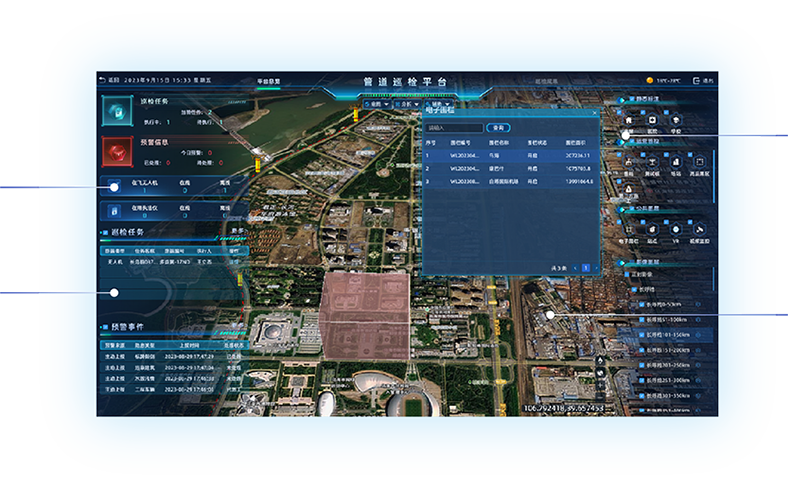
Task: Click the 请输入 search input field
Action: click(454, 128)
